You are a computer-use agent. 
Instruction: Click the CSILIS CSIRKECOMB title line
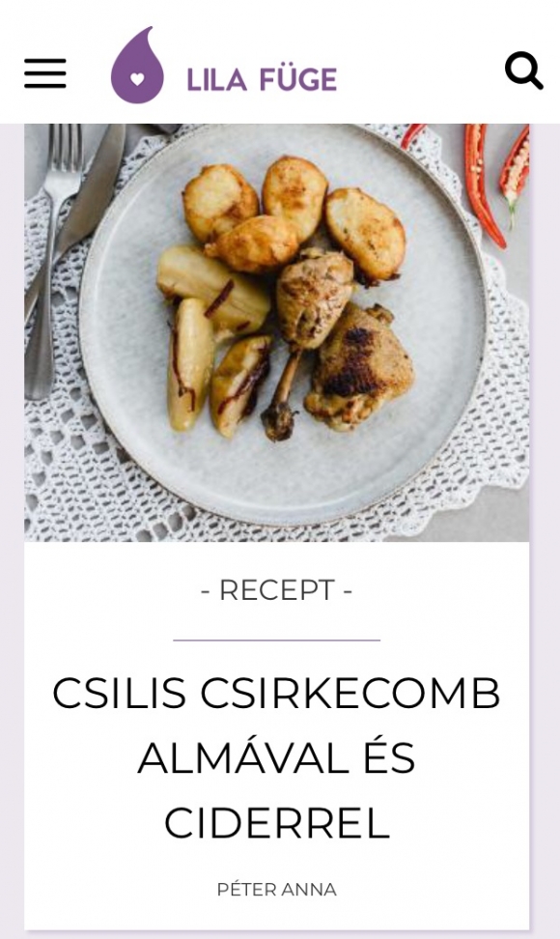pos(276,693)
